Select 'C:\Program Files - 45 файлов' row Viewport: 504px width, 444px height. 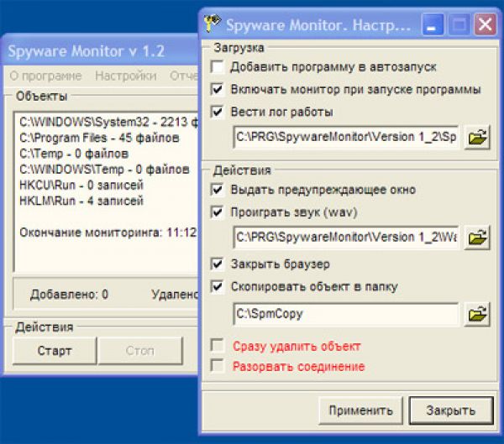(x=99, y=138)
